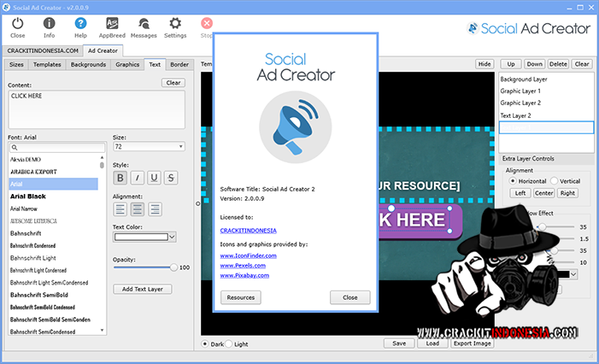599x364 pixels.
Task: Open the font Size dropdown
Action: 149,147
